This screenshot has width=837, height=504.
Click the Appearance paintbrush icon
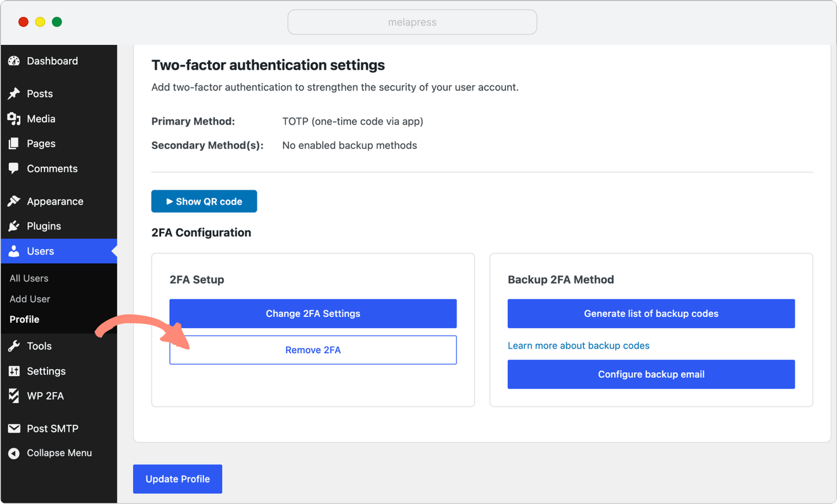13,201
